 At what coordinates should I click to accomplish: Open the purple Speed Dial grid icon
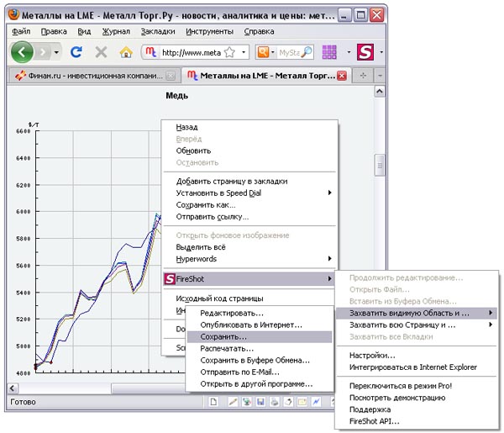[329, 52]
